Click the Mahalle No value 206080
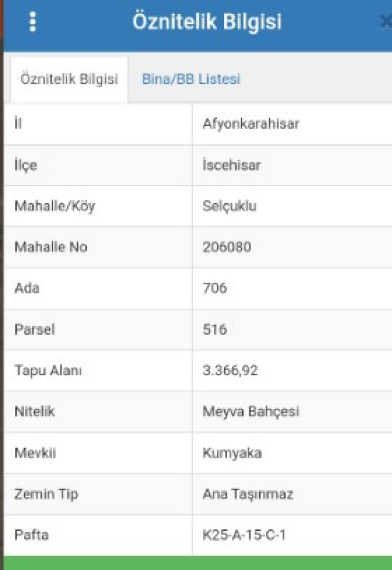Viewport: 392px width, 570px height. 227,247
